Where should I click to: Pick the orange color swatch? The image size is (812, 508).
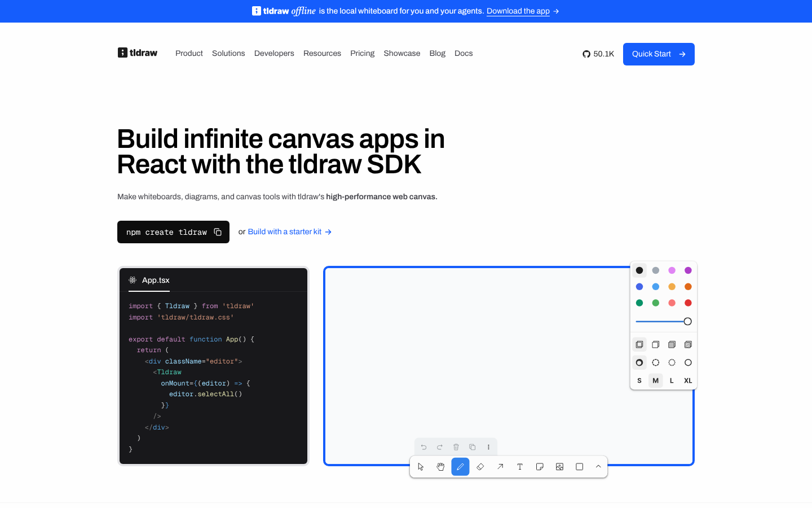(x=688, y=287)
